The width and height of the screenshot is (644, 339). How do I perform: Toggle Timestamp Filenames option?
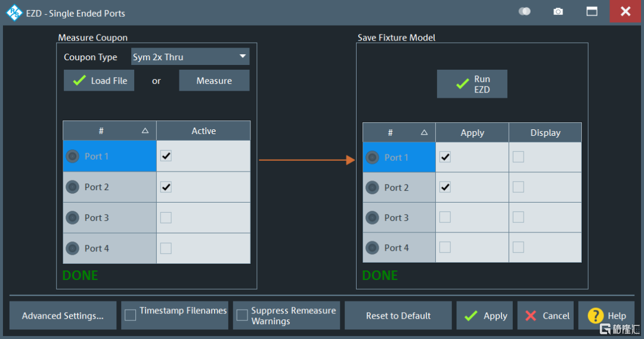pyautogui.click(x=131, y=315)
